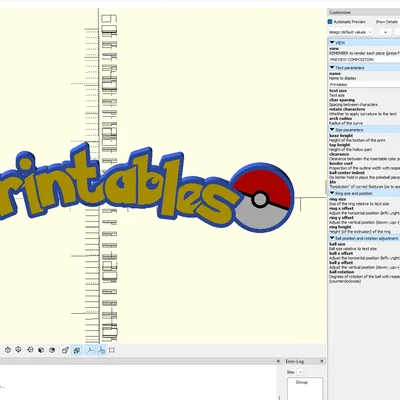This screenshot has height=400, width=400.
Task: Click the 'arch radius' parameter label
Action: click(x=341, y=118)
